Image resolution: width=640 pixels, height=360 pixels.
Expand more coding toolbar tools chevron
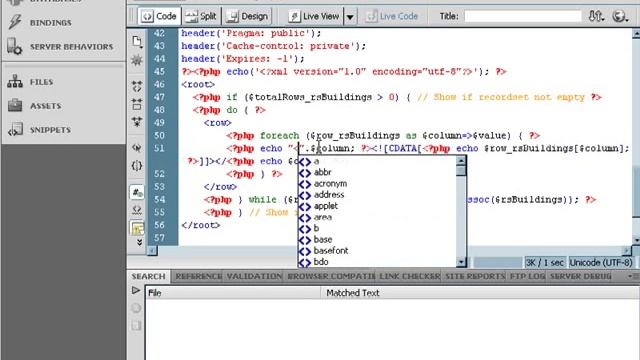139,242
